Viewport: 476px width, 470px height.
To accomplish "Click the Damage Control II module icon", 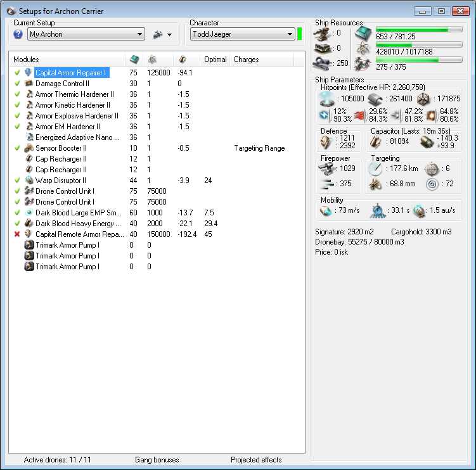I will (29, 83).
